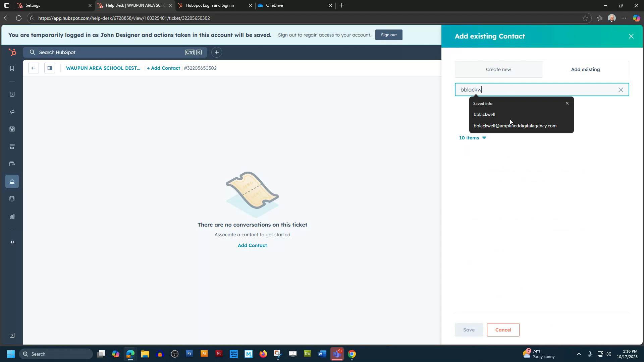Open the HubSpot home logo

tap(12, 52)
